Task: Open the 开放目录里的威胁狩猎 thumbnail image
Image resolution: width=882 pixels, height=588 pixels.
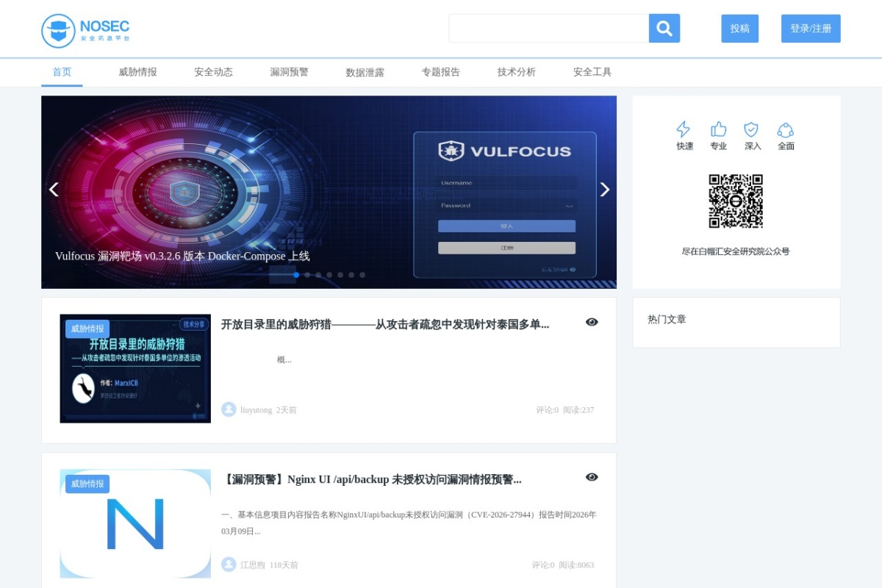Action: 135,369
